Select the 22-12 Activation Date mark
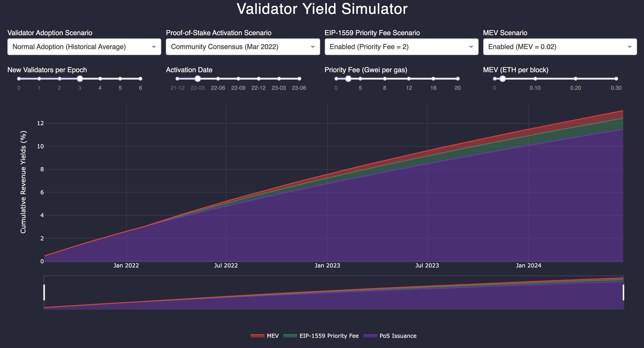 tap(258, 79)
